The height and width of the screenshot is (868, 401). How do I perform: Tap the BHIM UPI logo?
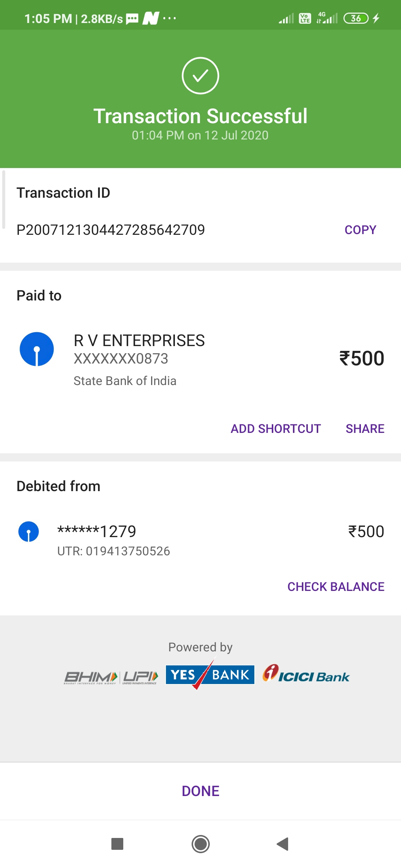(111, 677)
